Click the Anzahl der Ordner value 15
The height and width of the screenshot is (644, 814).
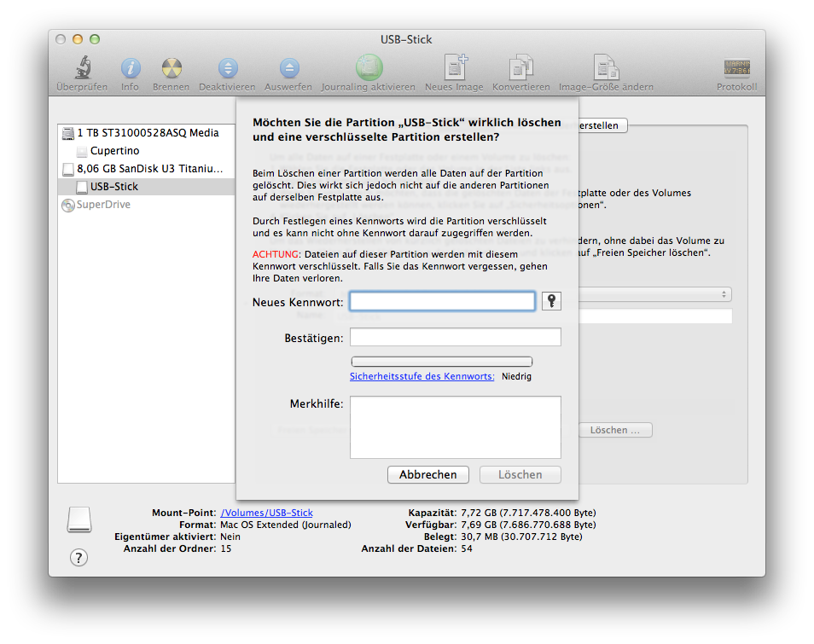(226, 548)
